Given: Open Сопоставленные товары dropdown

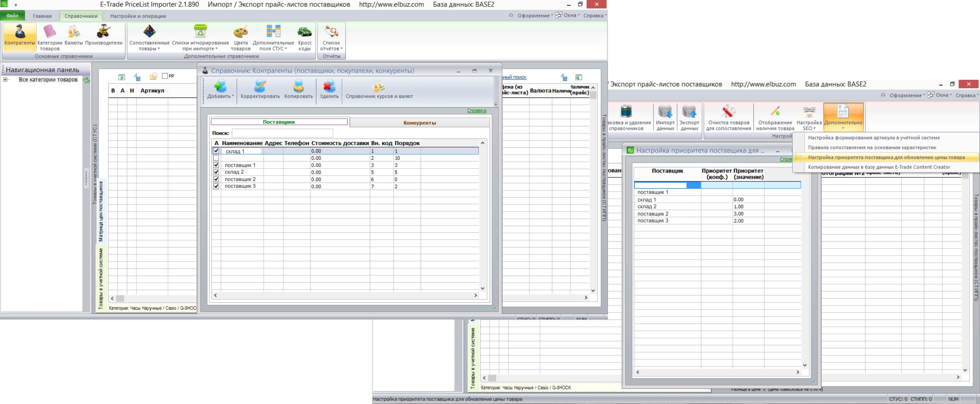Looking at the screenshot, I should (x=149, y=37).
